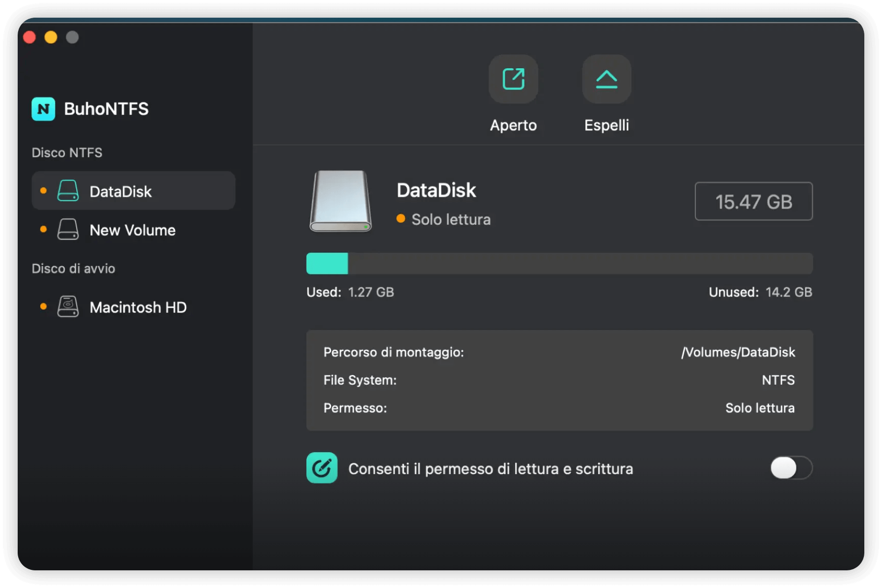This screenshot has width=882, height=588.
Task: Click the DataDisk title heading
Action: 436,190
